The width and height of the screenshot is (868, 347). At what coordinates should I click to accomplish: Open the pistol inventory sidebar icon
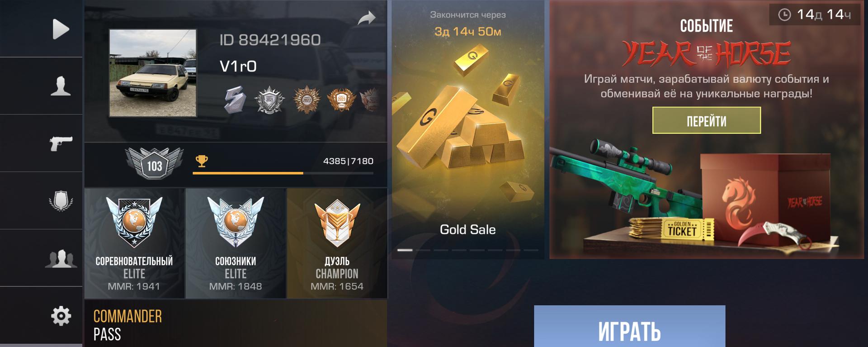click(61, 143)
